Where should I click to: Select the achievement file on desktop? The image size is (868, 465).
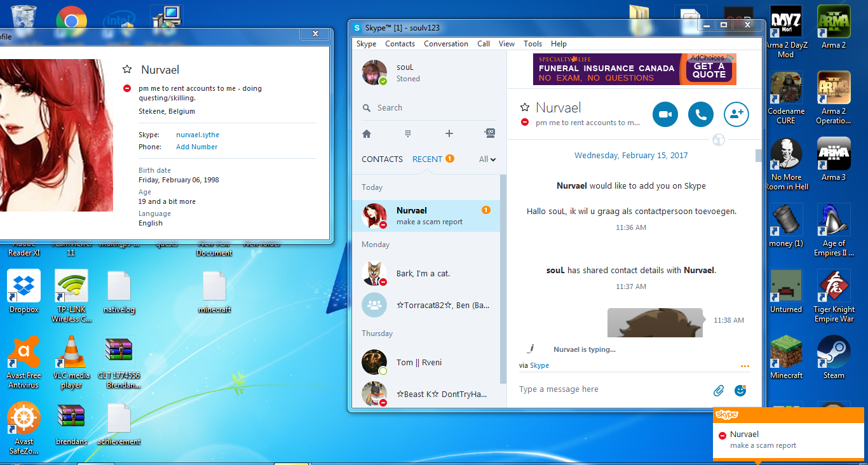coord(119,424)
